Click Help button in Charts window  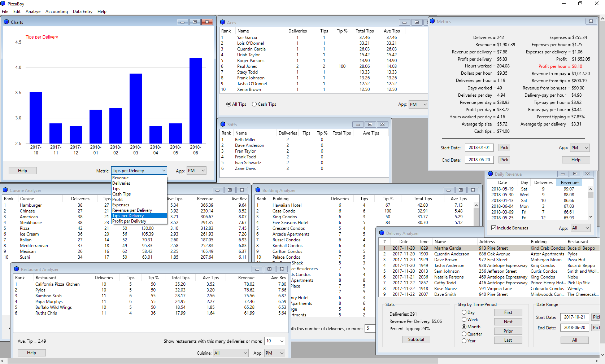pyautogui.click(x=23, y=171)
